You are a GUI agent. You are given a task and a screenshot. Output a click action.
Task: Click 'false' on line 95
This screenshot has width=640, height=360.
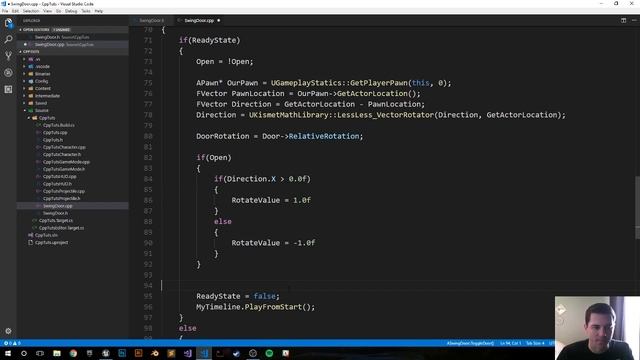point(264,296)
